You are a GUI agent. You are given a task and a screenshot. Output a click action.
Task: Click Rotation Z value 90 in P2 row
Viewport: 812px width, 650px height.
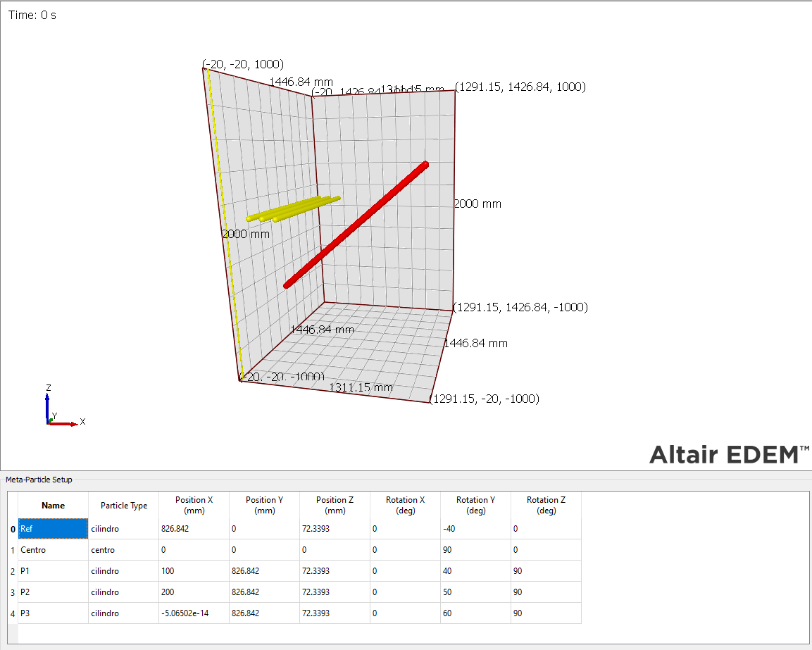tap(546, 592)
